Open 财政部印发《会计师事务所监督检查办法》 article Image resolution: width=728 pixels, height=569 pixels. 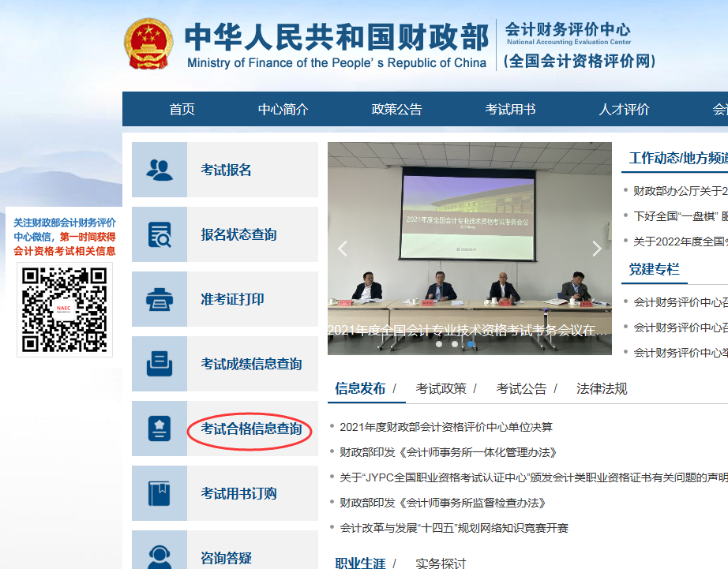443,503
